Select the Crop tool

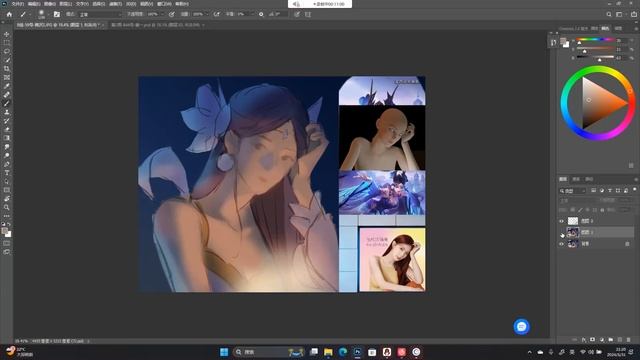tap(7, 69)
